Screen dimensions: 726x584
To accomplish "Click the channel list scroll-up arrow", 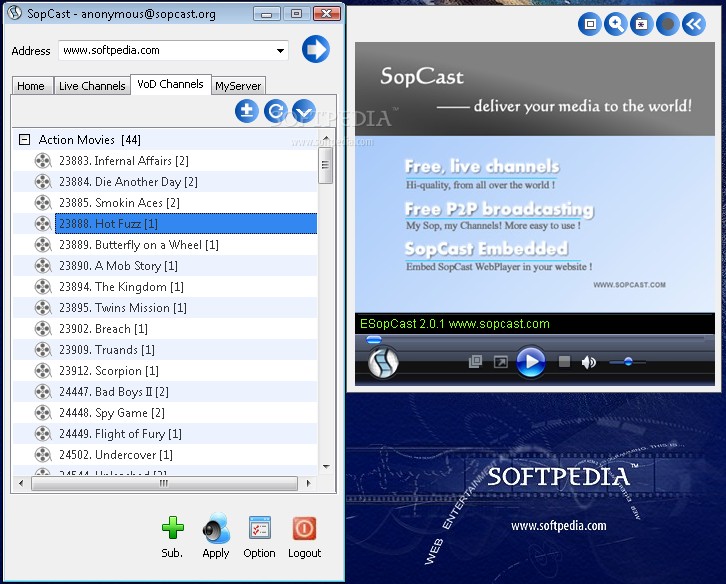I will pos(326,138).
